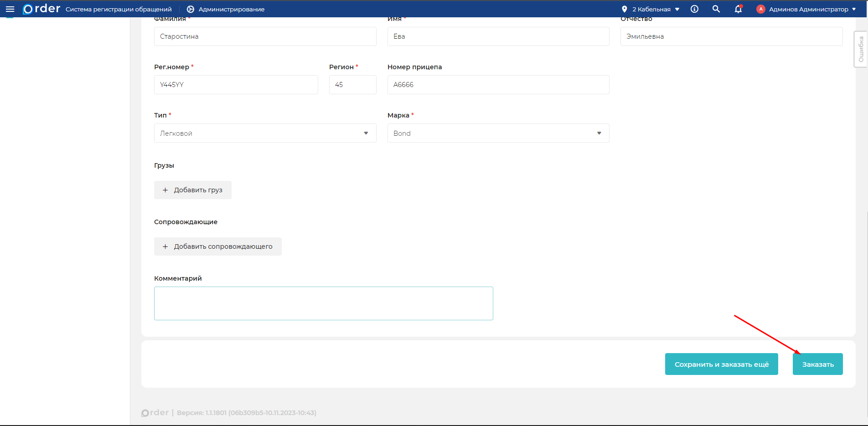Viewport: 868px width, 426px height.
Task: Click the Order logo in header
Action: coord(41,9)
